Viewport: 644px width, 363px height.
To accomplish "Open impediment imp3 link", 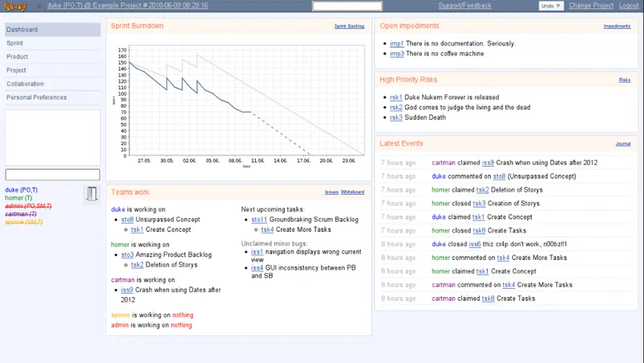I will (397, 53).
